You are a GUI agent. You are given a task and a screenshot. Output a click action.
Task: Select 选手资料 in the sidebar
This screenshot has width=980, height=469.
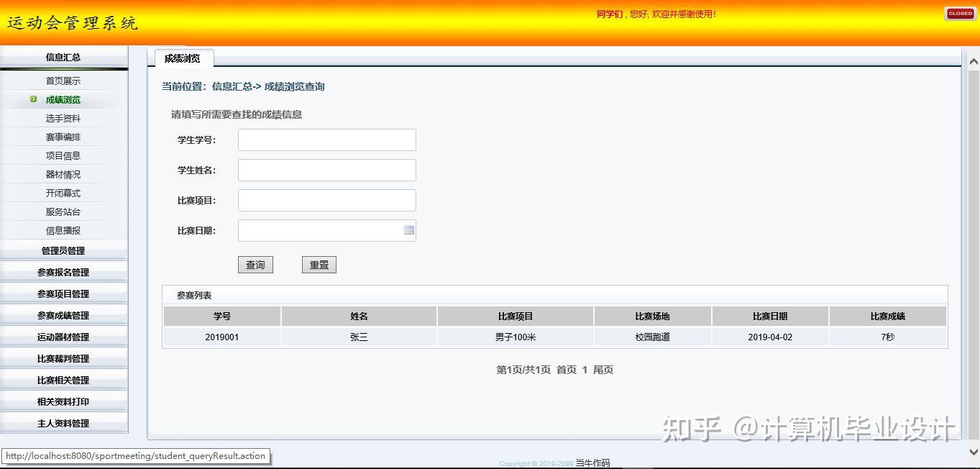[x=65, y=118]
